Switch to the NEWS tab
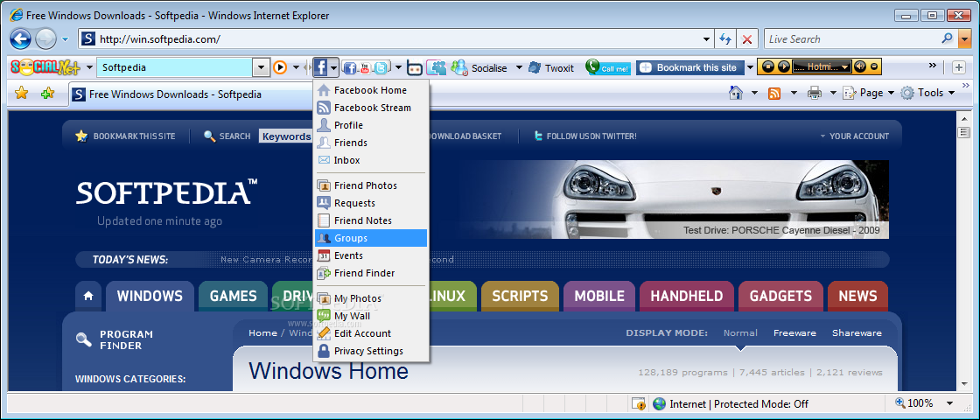Viewport: 980px width, 420px height. (x=857, y=297)
